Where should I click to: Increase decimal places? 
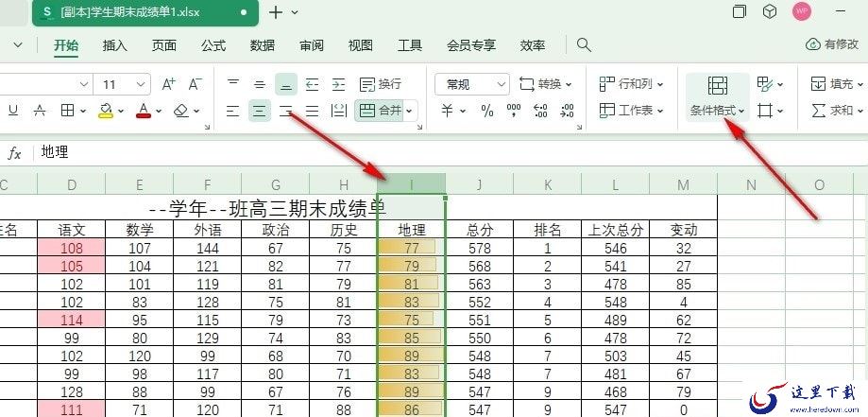(x=540, y=111)
